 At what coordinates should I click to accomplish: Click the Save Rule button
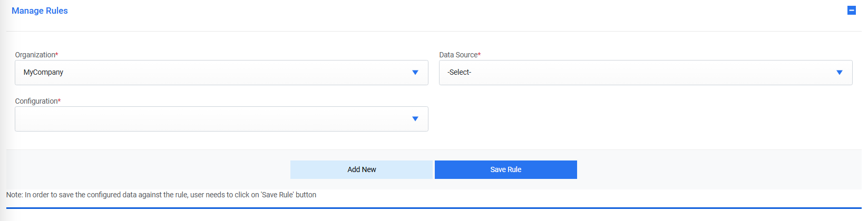tap(505, 169)
